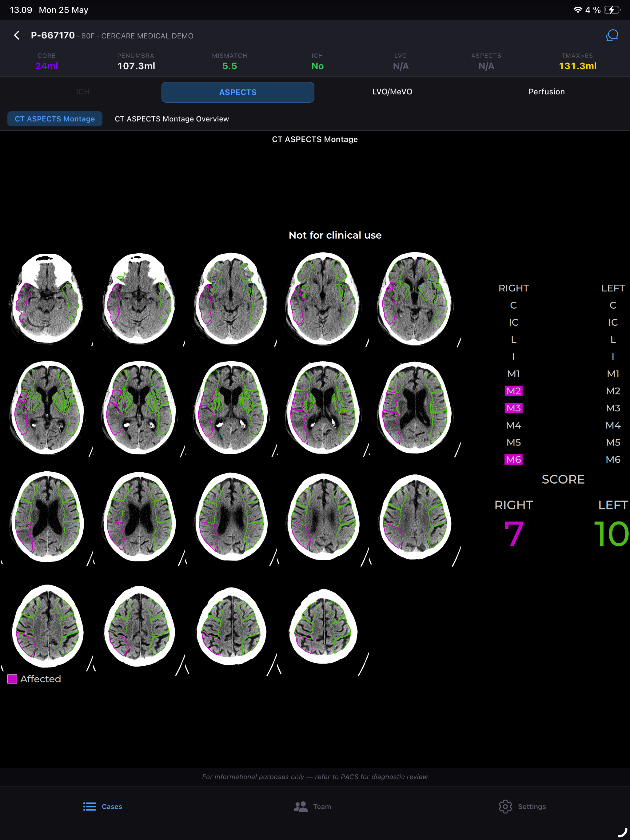Screen dimensions: 630x840
Task: Tap the first CT slice in the top row
Action: (x=47, y=299)
